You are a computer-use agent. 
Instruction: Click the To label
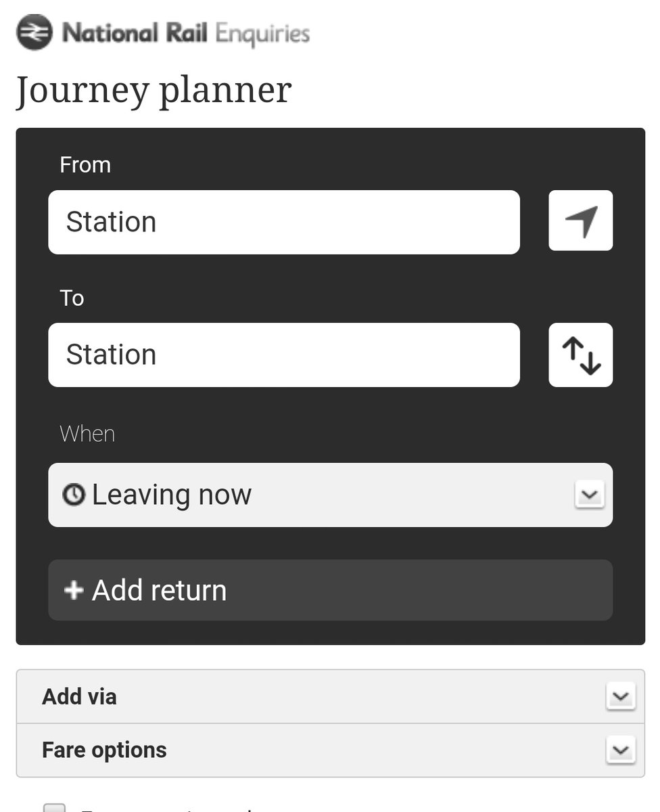(72, 298)
